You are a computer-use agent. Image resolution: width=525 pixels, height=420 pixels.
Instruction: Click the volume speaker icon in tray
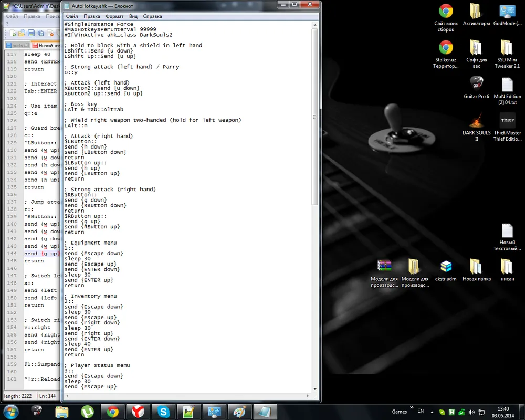(x=471, y=412)
